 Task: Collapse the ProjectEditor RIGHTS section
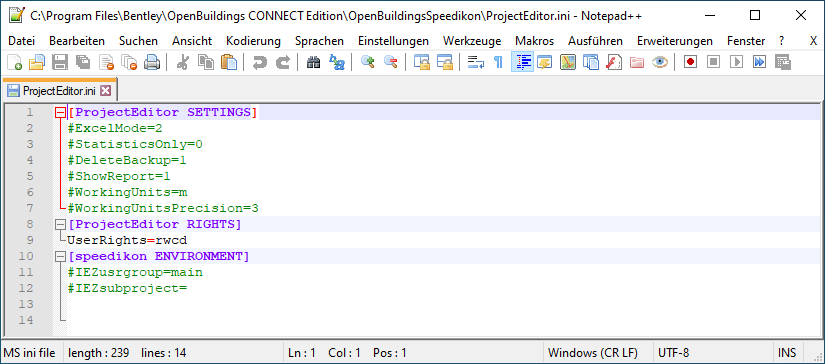point(61,225)
